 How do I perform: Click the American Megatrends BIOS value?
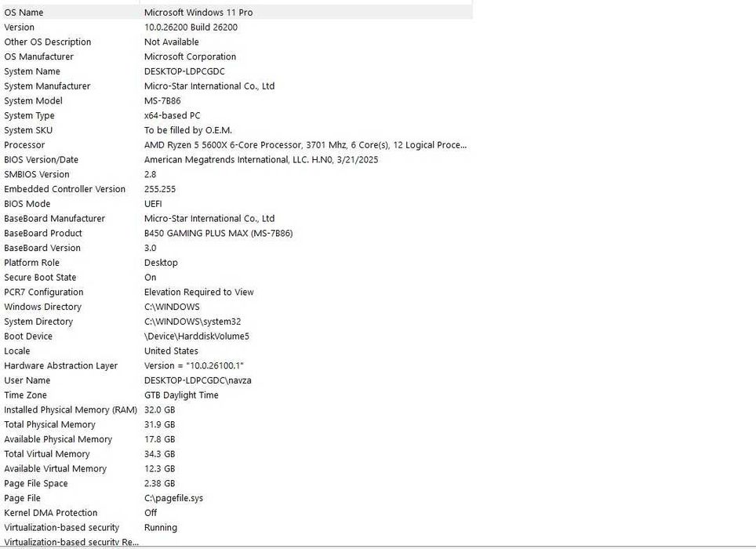tap(261, 159)
